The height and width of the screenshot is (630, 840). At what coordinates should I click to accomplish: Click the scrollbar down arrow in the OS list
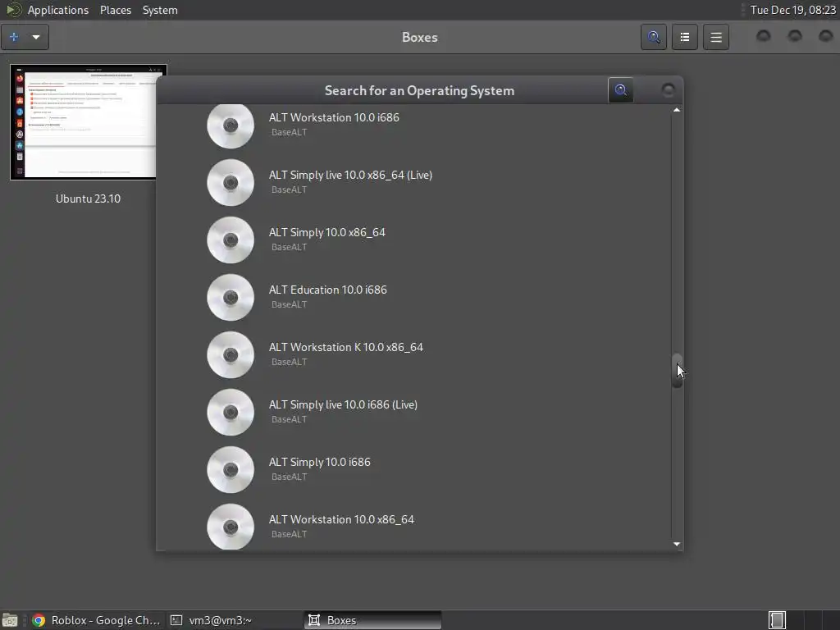point(677,545)
